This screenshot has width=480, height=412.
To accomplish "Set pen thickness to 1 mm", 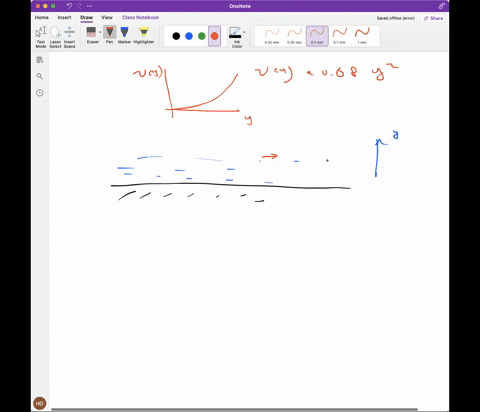I will click(362, 36).
